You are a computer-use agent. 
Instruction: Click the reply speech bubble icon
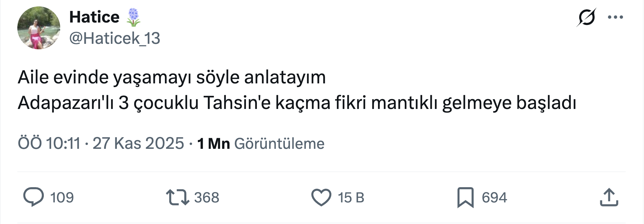[33, 197]
